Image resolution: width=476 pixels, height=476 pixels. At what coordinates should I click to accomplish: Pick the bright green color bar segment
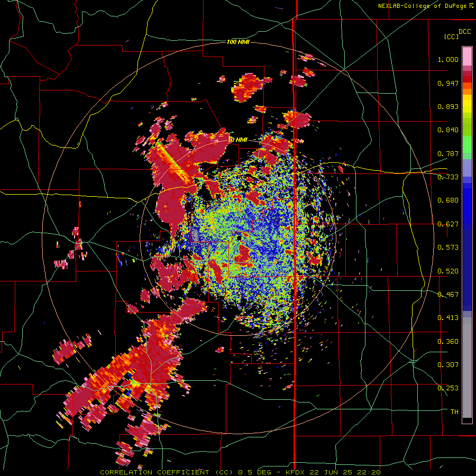[x=467, y=144]
